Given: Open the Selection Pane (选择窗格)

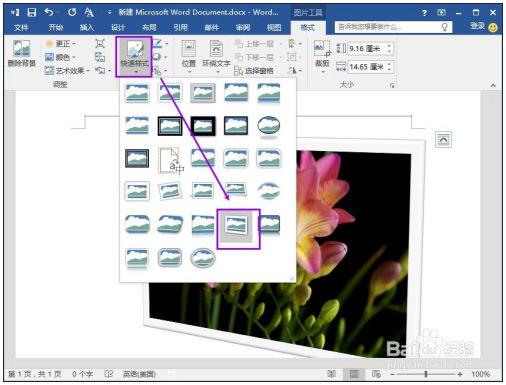Looking at the screenshot, I should point(254,71).
